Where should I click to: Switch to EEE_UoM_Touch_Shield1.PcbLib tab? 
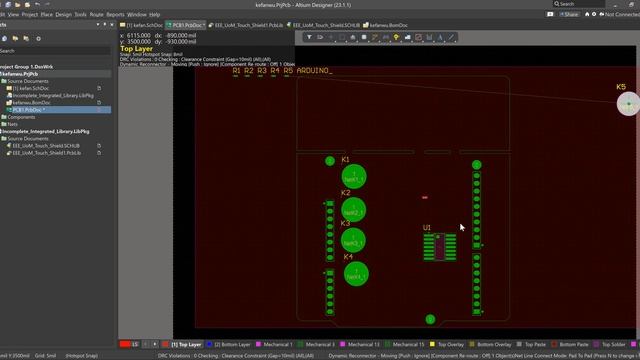point(246,25)
